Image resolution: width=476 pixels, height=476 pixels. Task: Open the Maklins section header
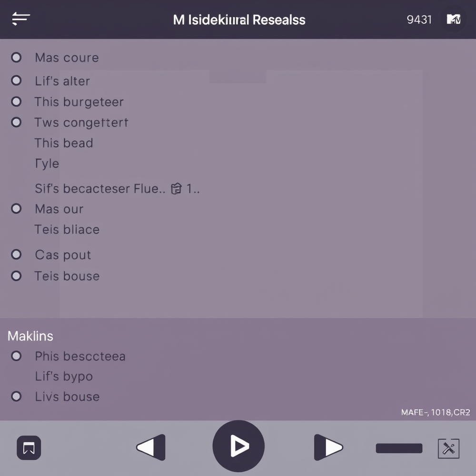click(x=30, y=336)
